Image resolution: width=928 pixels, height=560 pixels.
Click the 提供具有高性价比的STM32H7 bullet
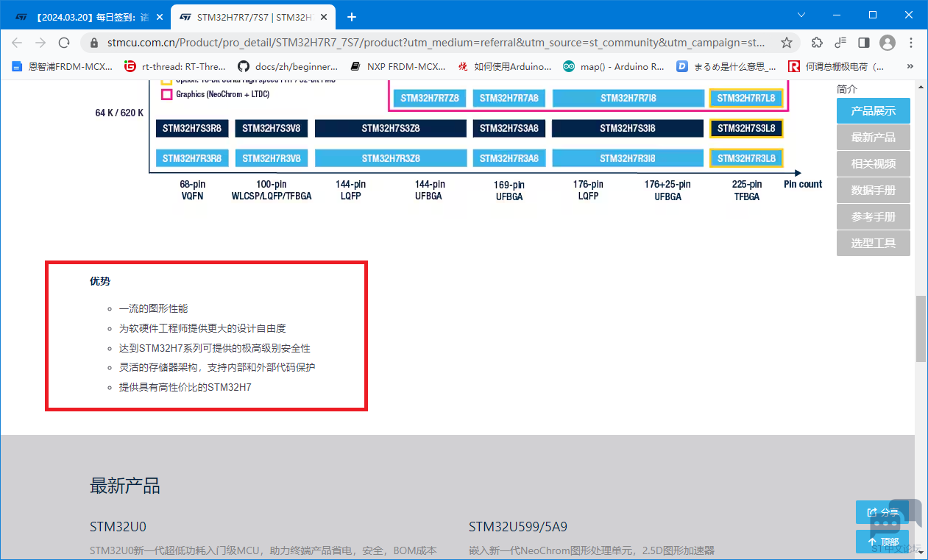tap(185, 386)
